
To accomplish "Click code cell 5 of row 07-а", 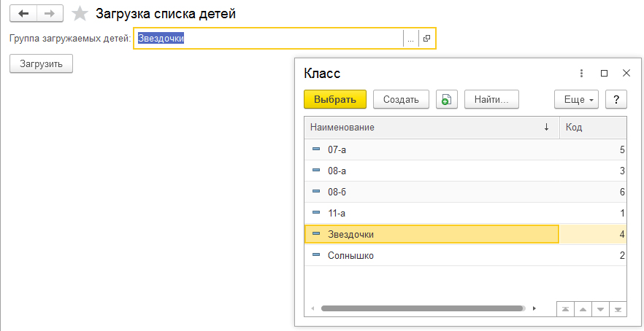I will [x=593, y=149].
